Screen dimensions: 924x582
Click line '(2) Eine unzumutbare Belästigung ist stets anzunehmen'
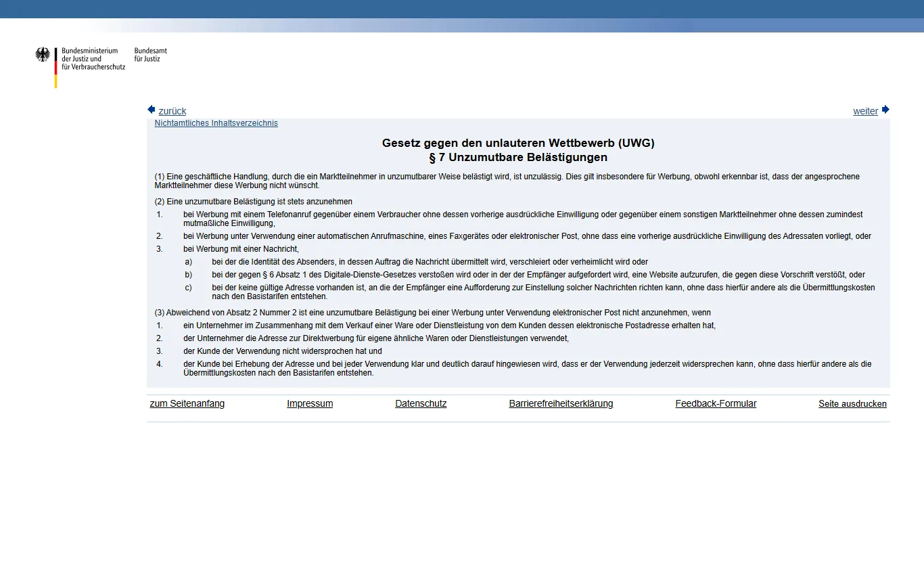pos(254,202)
